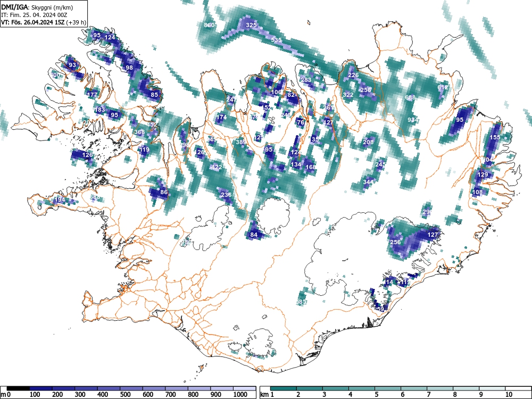Click the DMI/IGA Skyggni title text
The height and width of the screenshot is (399, 532).
tap(37, 7)
